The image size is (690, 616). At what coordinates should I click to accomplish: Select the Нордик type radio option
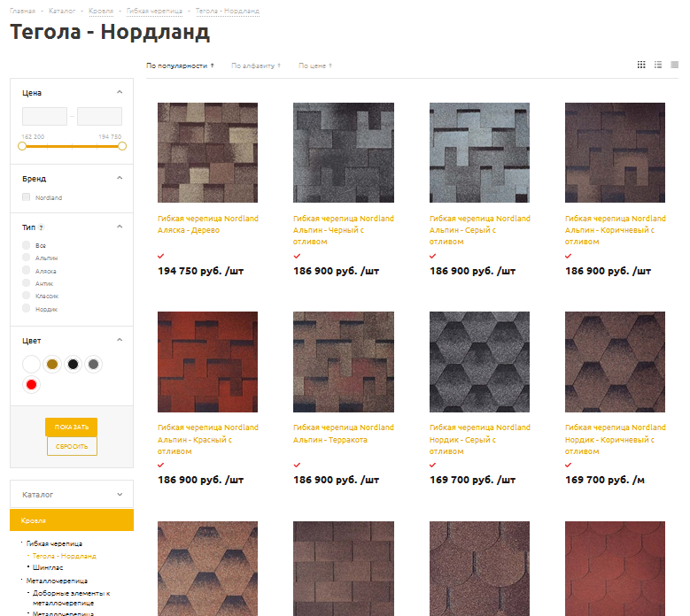[27, 308]
